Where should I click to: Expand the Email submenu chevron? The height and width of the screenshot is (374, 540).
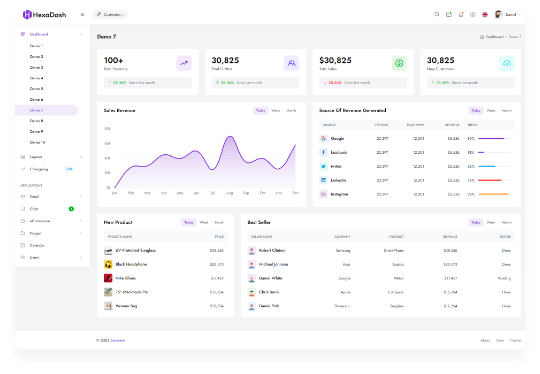click(x=81, y=196)
